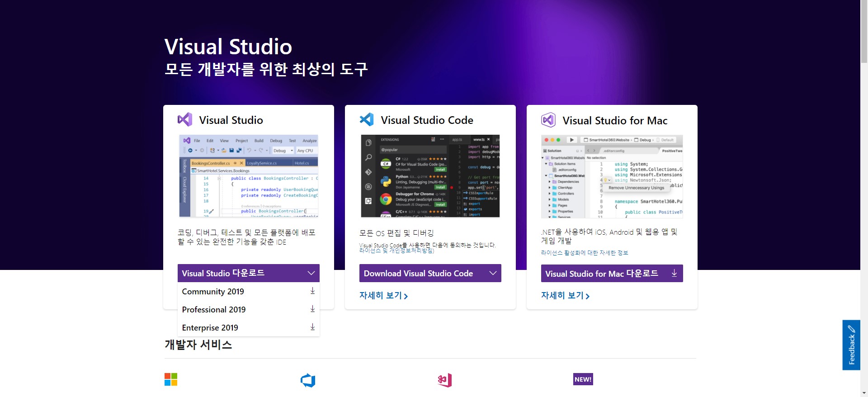Click the Visual Studio for Mac 다운로드 button
The height and width of the screenshot is (397, 868).
click(612, 273)
